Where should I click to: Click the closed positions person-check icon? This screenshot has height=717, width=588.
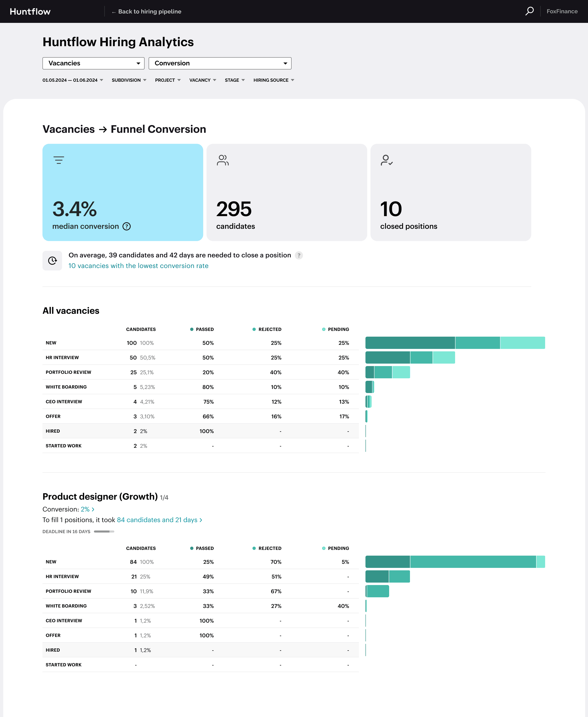pyautogui.click(x=386, y=160)
